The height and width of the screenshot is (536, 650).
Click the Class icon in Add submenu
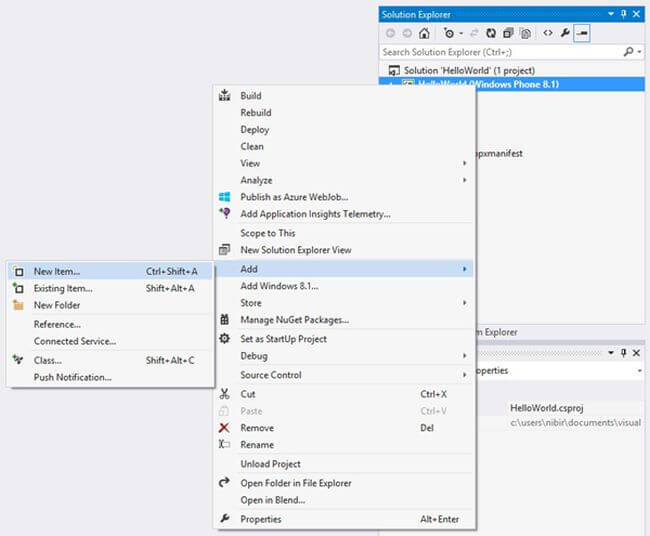[x=18, y=360]
